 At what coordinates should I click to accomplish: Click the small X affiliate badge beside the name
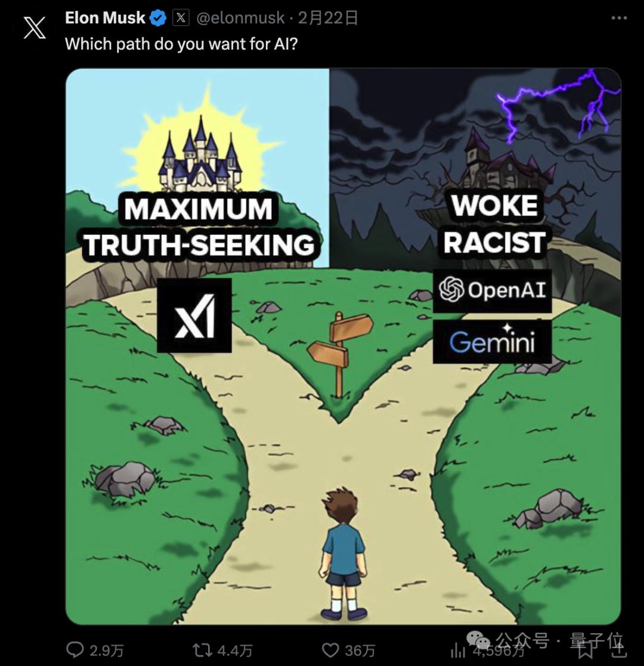[x=181, y=18]
